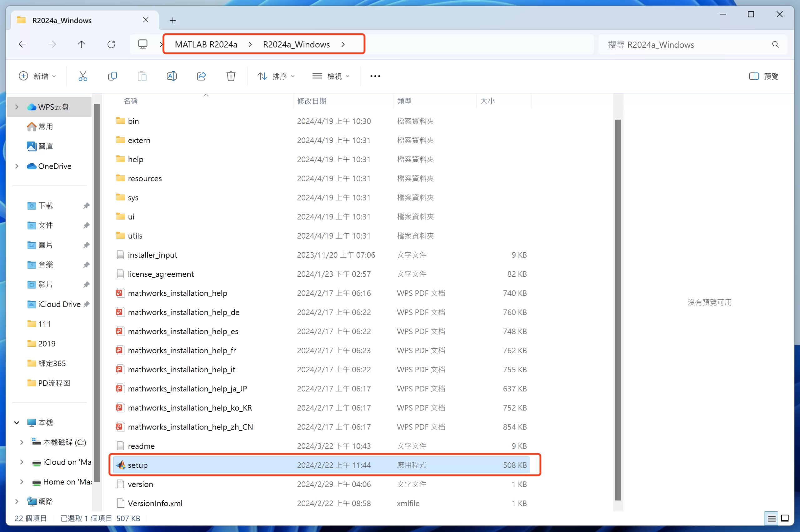Toggle the preview pane (預覽) button
The image size is (800, 532).
click(764, 76)
